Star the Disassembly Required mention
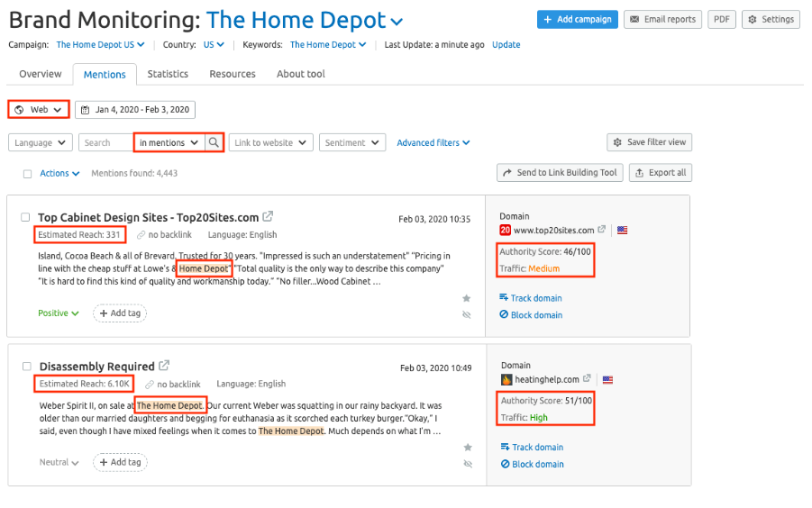Viewport: 812px width, 508px height. [x=466, y=447]
